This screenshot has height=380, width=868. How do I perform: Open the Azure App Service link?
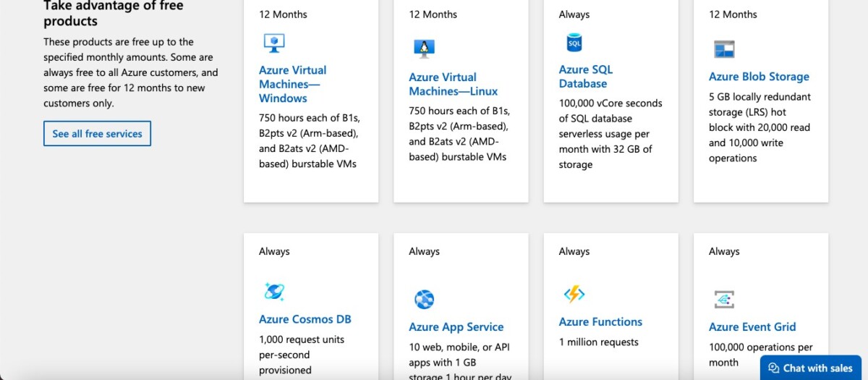pos(456,327)
